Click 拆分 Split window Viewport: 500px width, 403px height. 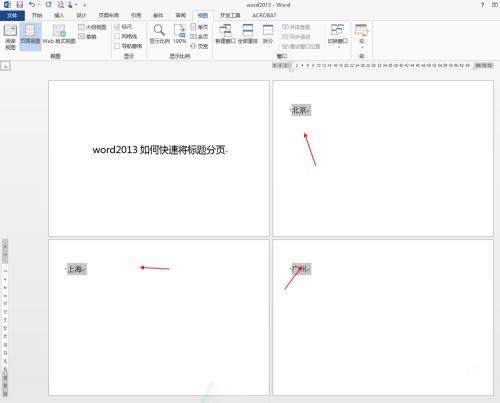[x=268, y=34]
